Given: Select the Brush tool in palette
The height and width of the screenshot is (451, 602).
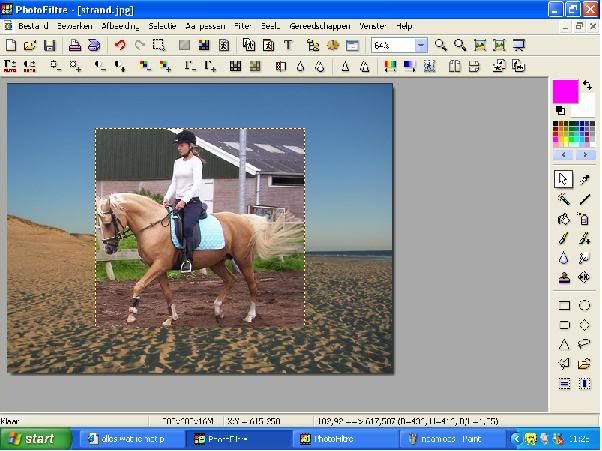Looking at the screenshot, I should pyautogui.click(x=564, y=238).
